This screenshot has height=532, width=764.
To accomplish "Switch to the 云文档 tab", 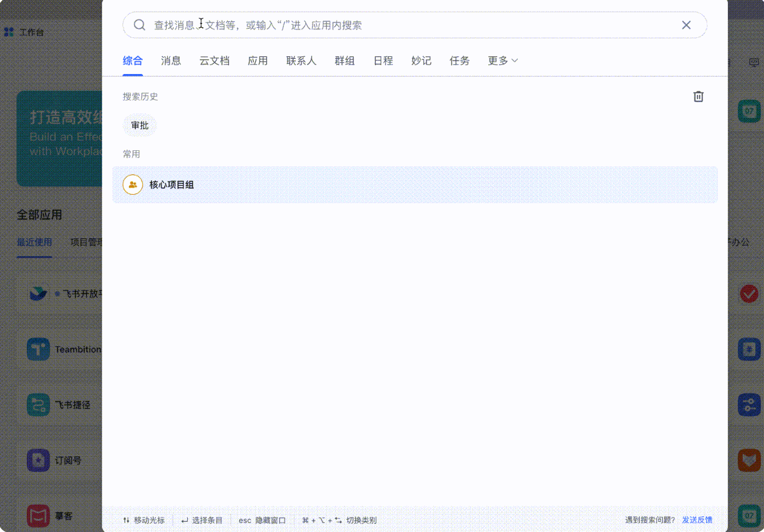I will click(214, 61).
